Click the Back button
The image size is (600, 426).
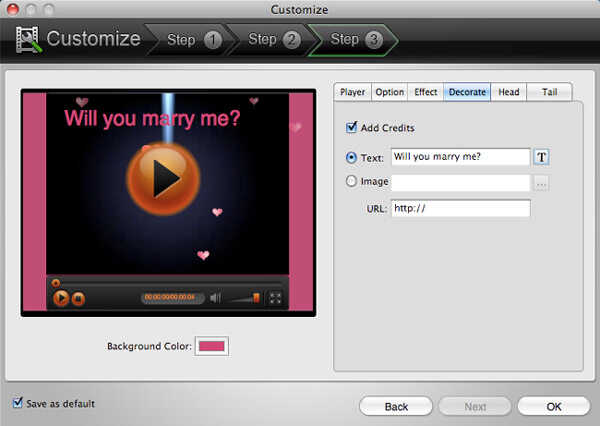coord(396,406)
